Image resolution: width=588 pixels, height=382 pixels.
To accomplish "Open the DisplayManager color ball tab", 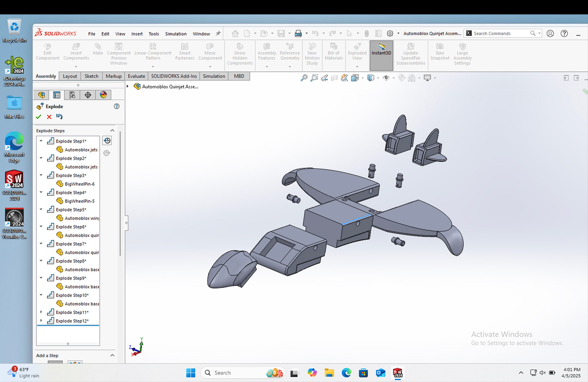I will (x=103, y=95).
